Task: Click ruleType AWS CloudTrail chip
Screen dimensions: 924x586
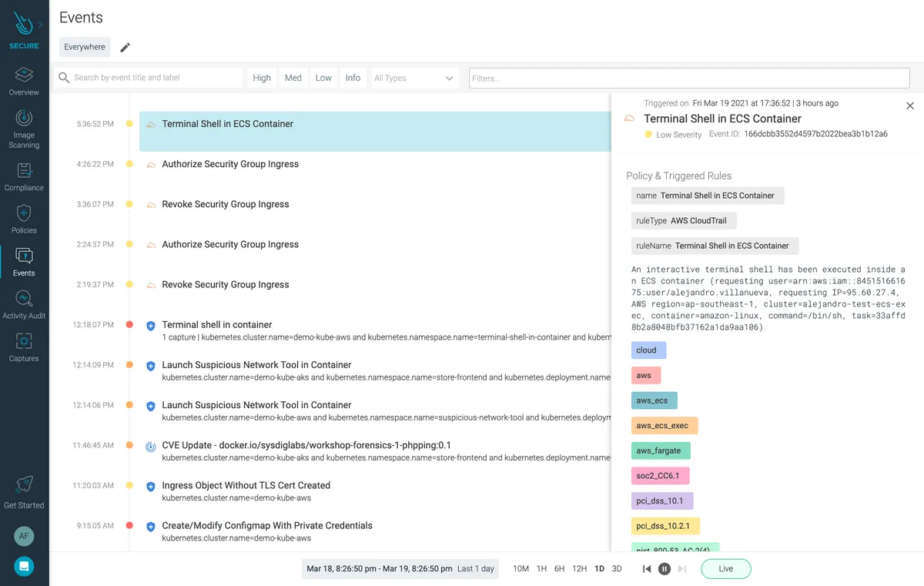Action: coord(684,220)
